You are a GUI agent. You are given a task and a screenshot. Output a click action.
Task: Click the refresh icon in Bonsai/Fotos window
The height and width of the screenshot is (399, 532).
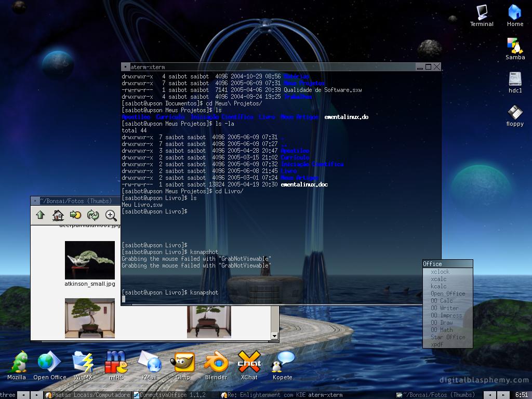point(92,215)
